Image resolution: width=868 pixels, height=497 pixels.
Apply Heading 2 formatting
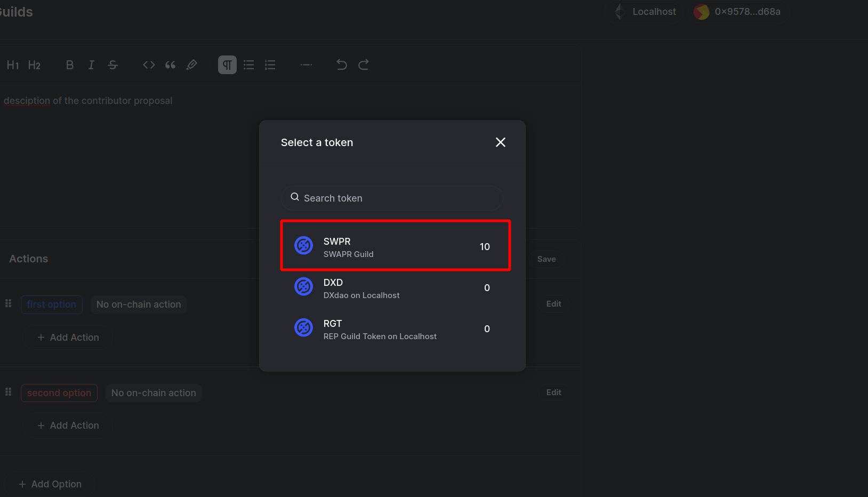click(x=35, y=65)
